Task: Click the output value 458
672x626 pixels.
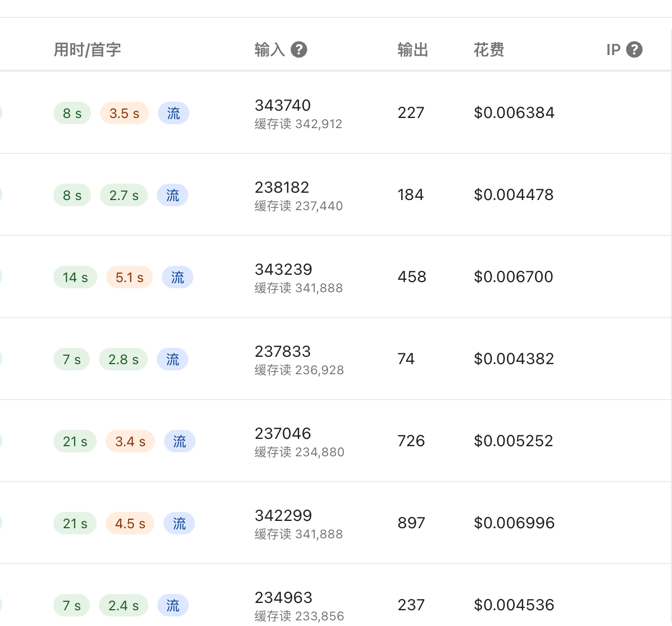Action: tap(412, 276)
